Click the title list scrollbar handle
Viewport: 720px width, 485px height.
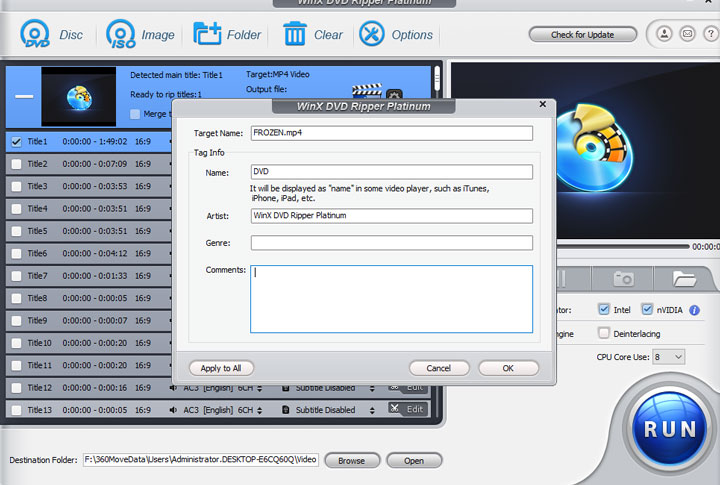pos(437,78)
